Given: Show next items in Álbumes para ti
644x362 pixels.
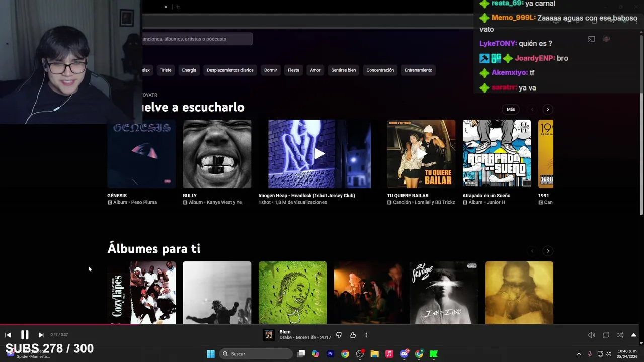Looking at the screenshot, I should coord(548,251).
